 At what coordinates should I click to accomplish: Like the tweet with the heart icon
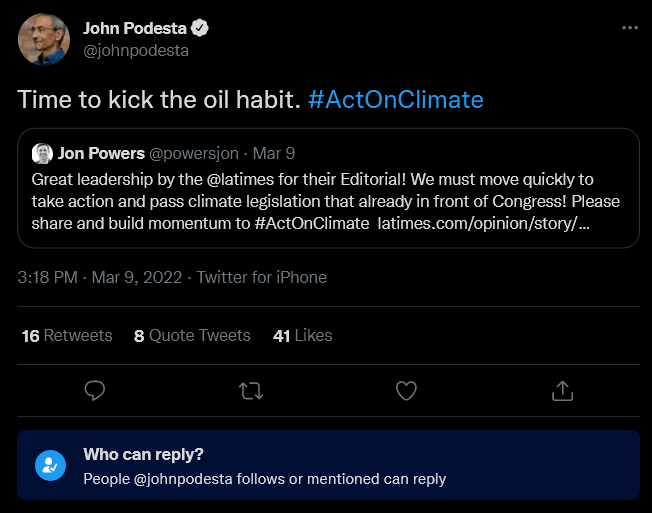coord(406,391)
